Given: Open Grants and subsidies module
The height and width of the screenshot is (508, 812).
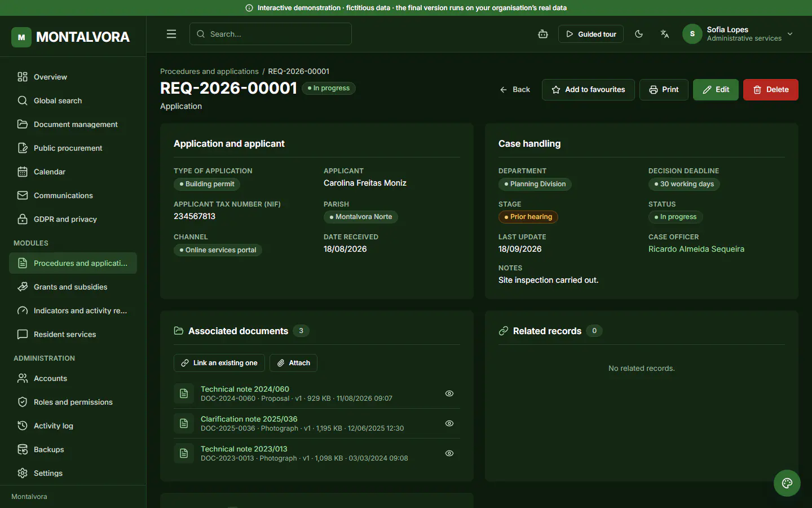Looking at the screenshot, I should point(73,287).
